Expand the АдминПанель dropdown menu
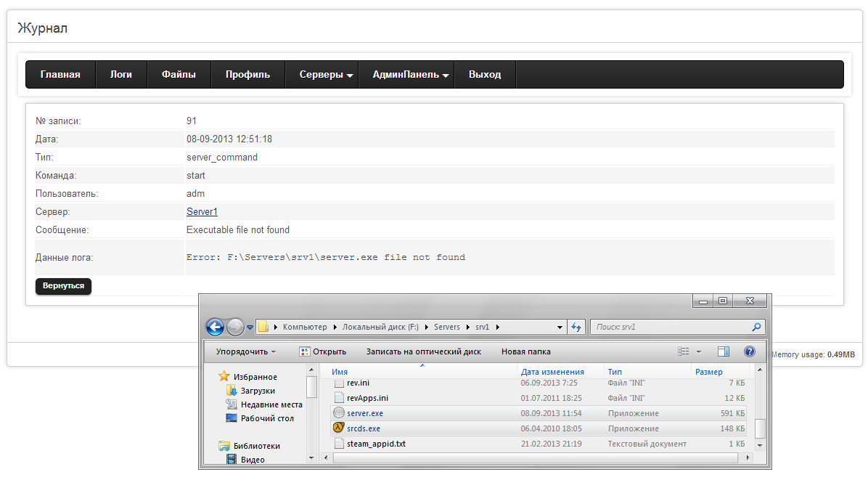 click(x=410, y=75)
